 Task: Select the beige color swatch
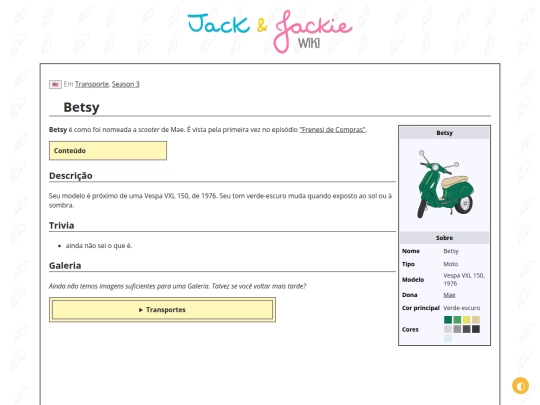coord(476,320)
